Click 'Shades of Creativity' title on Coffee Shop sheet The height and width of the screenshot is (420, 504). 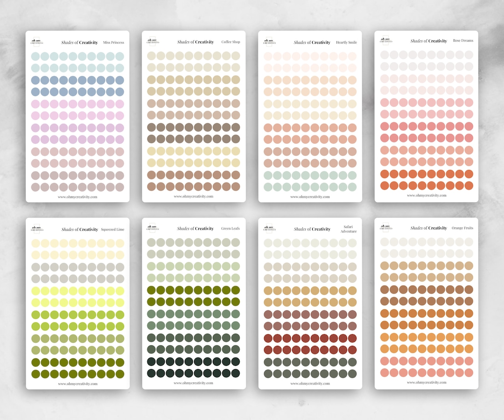click(196, 42)
